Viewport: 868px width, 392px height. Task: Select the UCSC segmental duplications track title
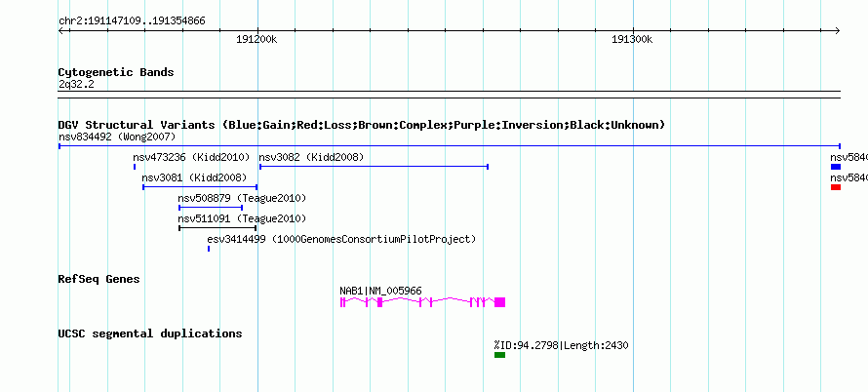point(150,333)
